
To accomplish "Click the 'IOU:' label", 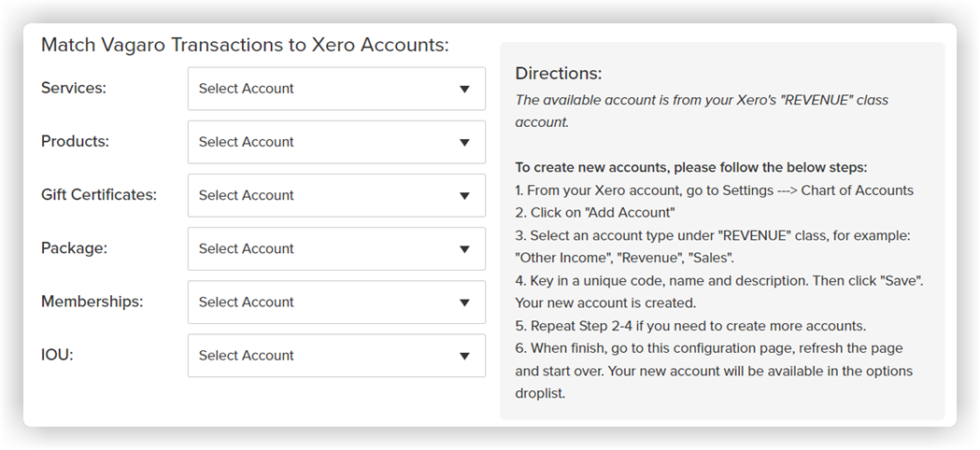I will tap(57, 355).
